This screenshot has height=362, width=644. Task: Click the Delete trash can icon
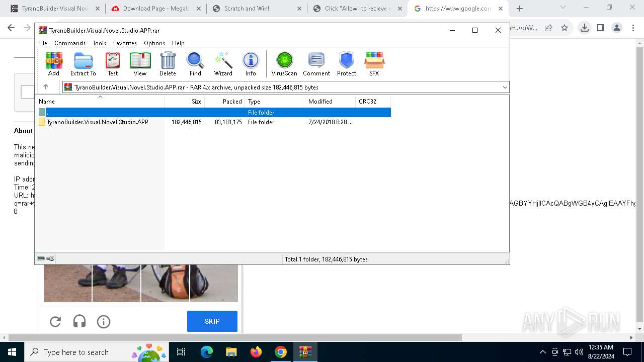168,64
